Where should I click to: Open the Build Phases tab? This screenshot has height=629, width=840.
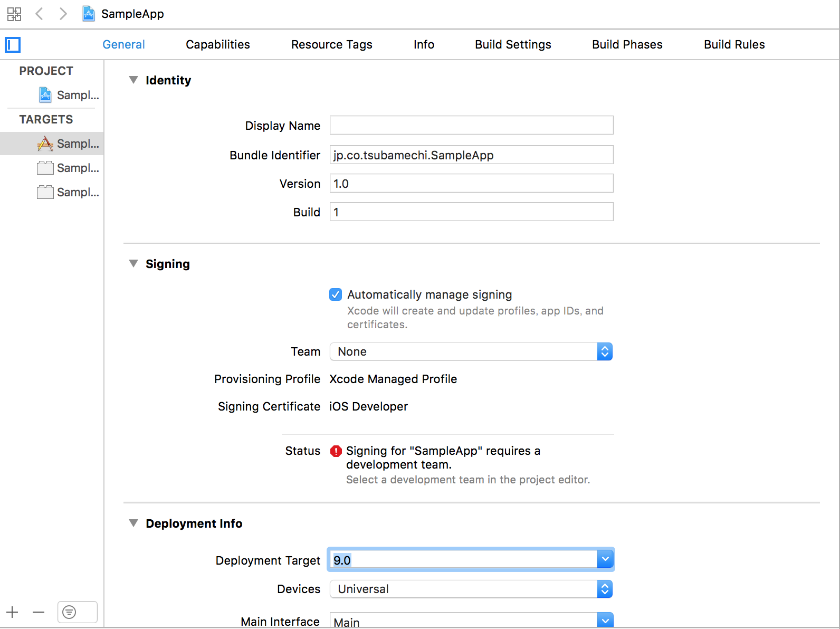(x=627, y=44)
